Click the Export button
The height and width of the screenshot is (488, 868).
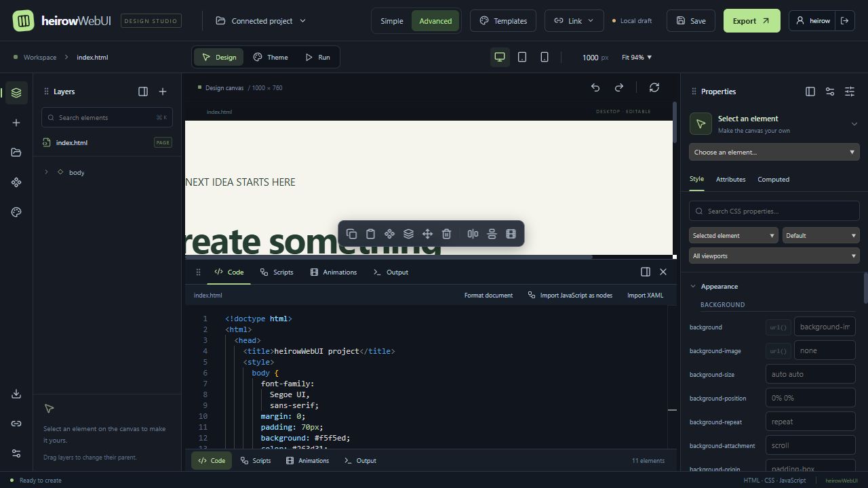tap(751, 21)
